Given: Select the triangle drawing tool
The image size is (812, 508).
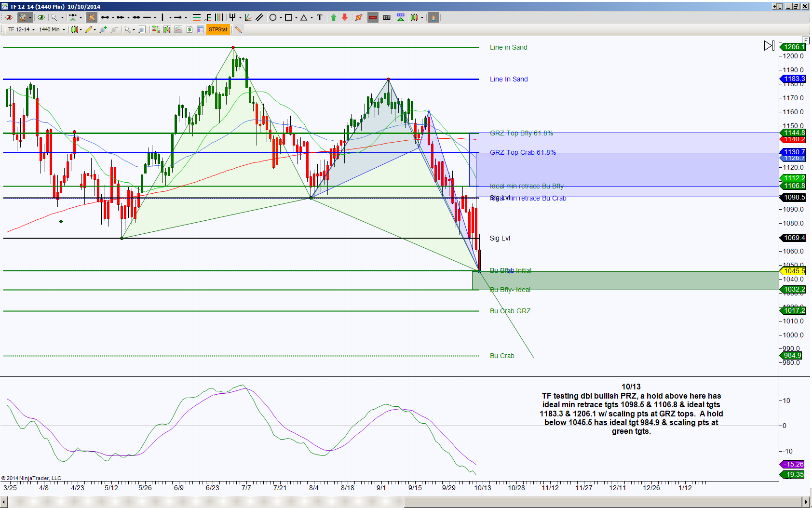Looking at the screenshot, I should coord(304,17).
